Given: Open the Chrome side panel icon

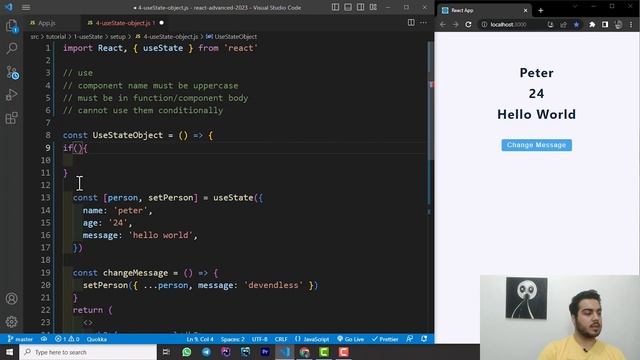Looking at the screenshot, I should click(605, 24).
